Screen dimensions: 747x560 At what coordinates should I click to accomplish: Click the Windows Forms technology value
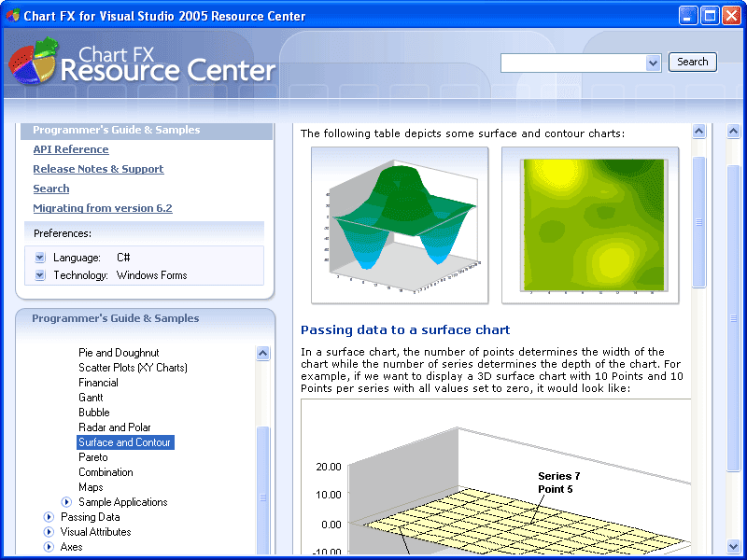coord(151,275)
